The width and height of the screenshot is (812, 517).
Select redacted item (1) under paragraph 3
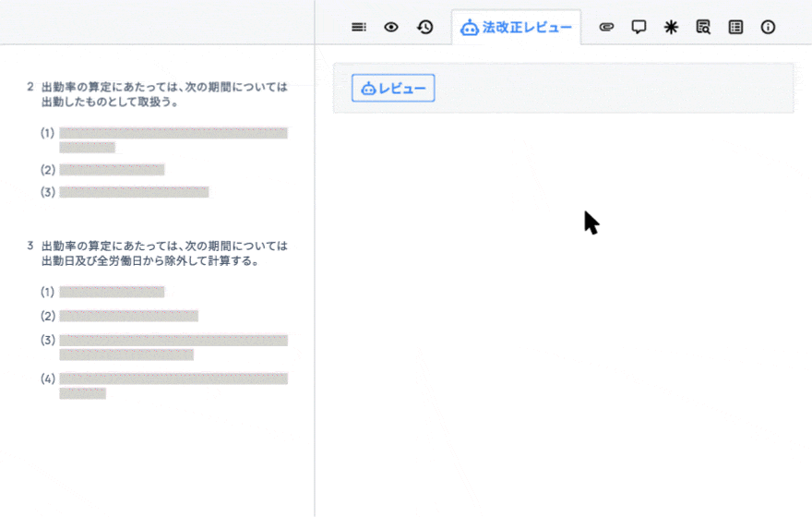tap(112, 292)
